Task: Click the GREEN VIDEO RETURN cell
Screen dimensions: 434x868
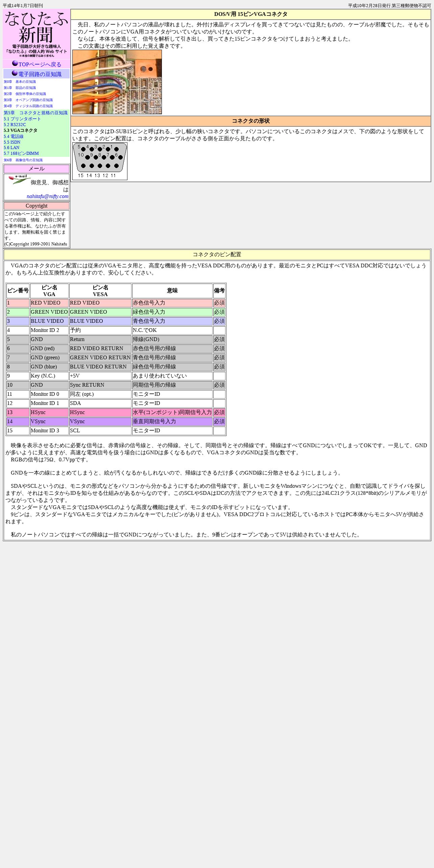Action: [100, 358]
